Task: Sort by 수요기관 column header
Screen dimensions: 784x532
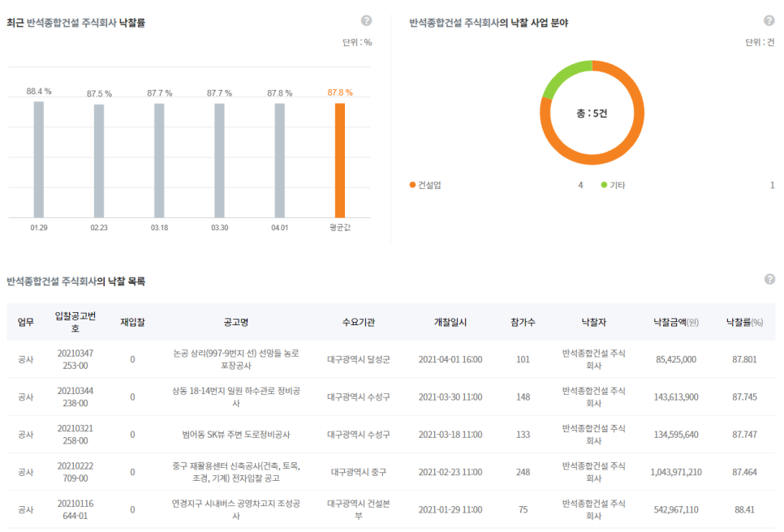Action: (359, 322)
